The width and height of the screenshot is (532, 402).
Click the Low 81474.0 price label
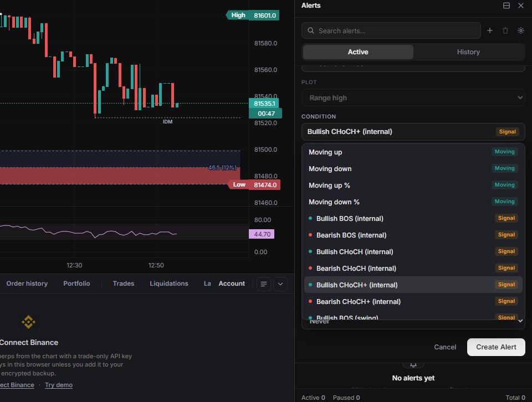(254, 185)
